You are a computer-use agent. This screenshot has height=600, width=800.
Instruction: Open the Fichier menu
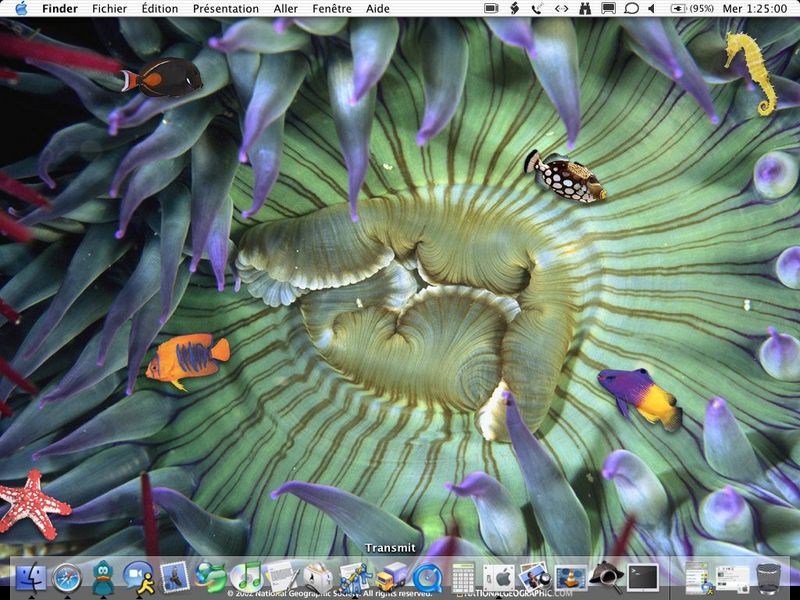(x=109, y=9)
